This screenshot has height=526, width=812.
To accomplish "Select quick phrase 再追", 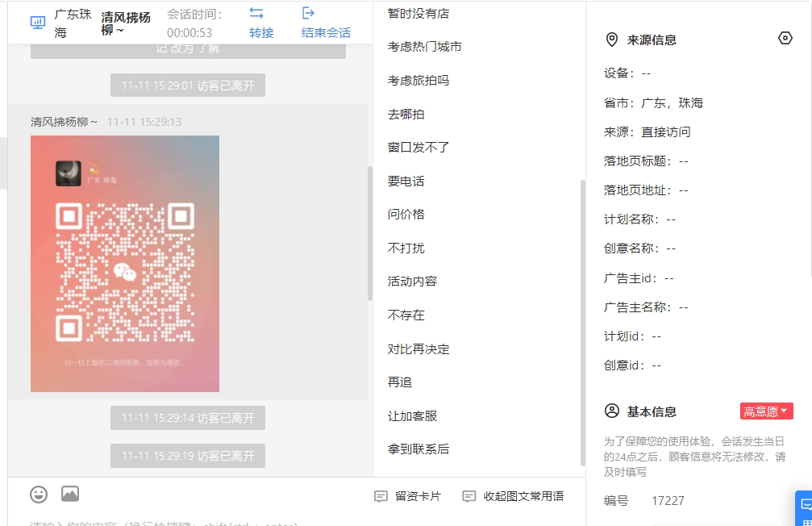I will coord(400,382).
